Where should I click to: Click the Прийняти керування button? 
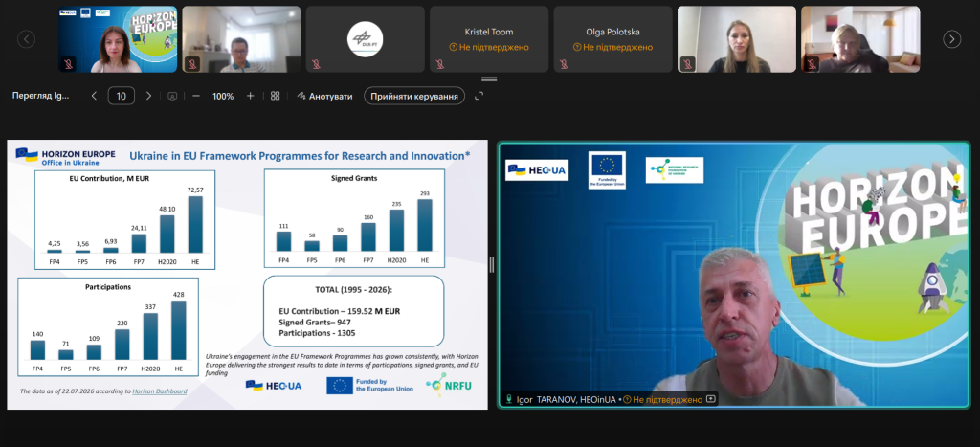pos(414,97)
